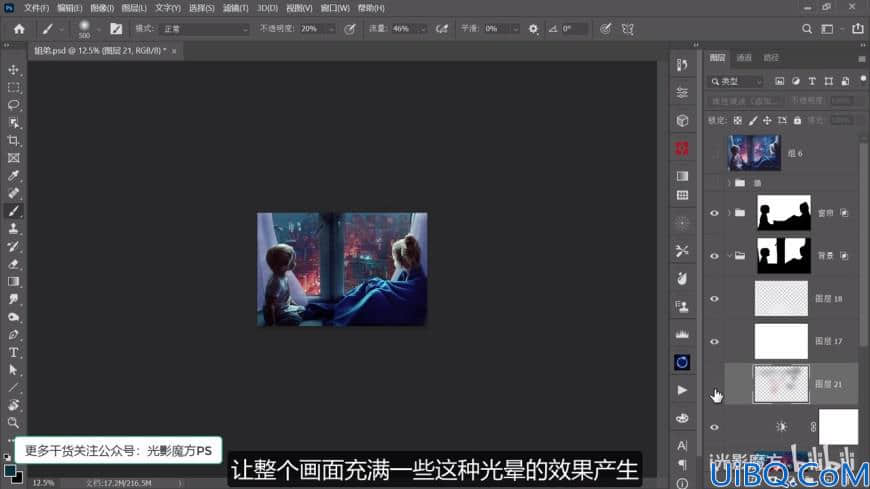Filter layers by type layers icon
The image size is (870, 489).
pyautogui.click(x=812, y=81)
